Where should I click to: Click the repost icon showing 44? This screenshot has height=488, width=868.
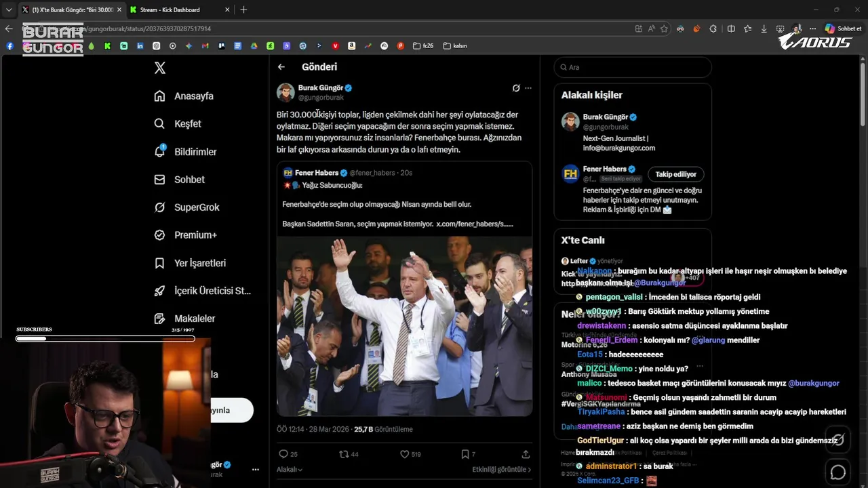point(344,454)
